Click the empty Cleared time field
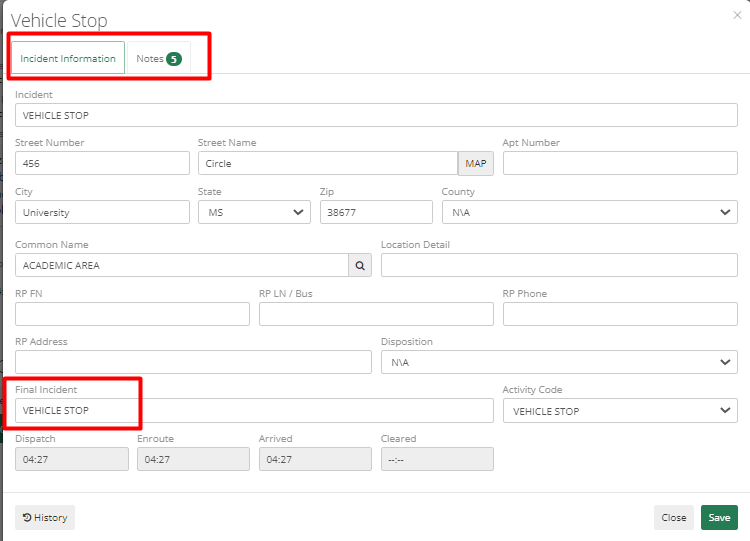Image resolution: width=750 pixels, height=541 pixels. (x=437, y=459)
